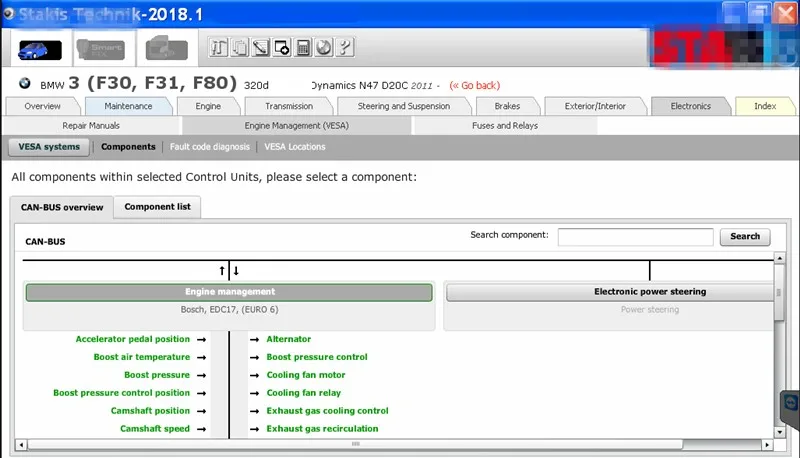Open the Exterior/Interior tab
The width and height of the screenshot is (800, 458).
pyautogui.click(x=595, y=106)
